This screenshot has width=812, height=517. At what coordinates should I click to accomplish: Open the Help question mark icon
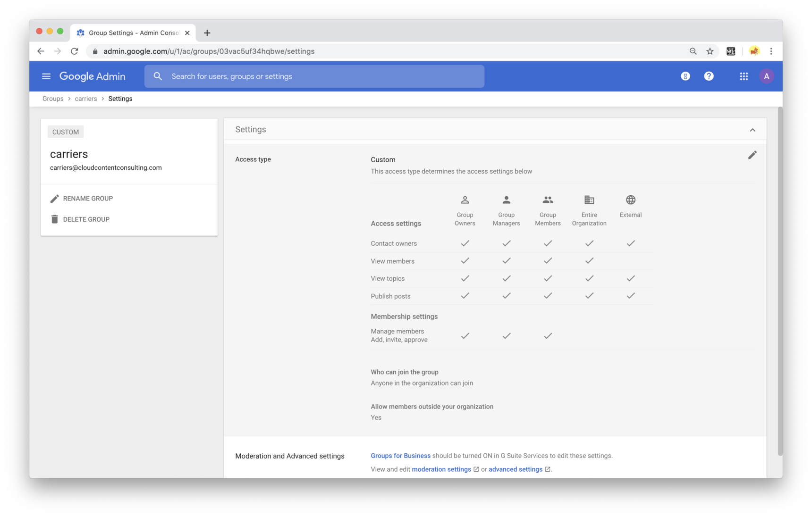click(x=709, y=76)
